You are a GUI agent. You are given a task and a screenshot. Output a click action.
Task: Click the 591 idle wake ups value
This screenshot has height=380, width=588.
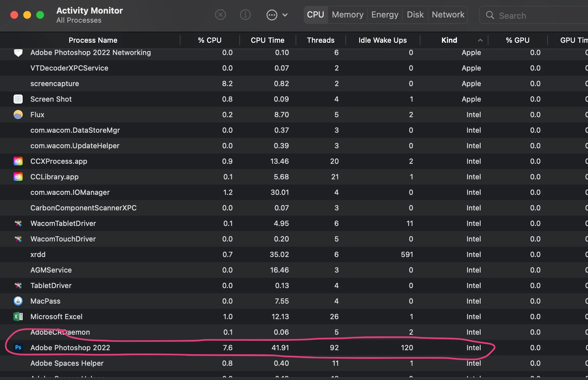pyautogui.click(x=407, y=254)
